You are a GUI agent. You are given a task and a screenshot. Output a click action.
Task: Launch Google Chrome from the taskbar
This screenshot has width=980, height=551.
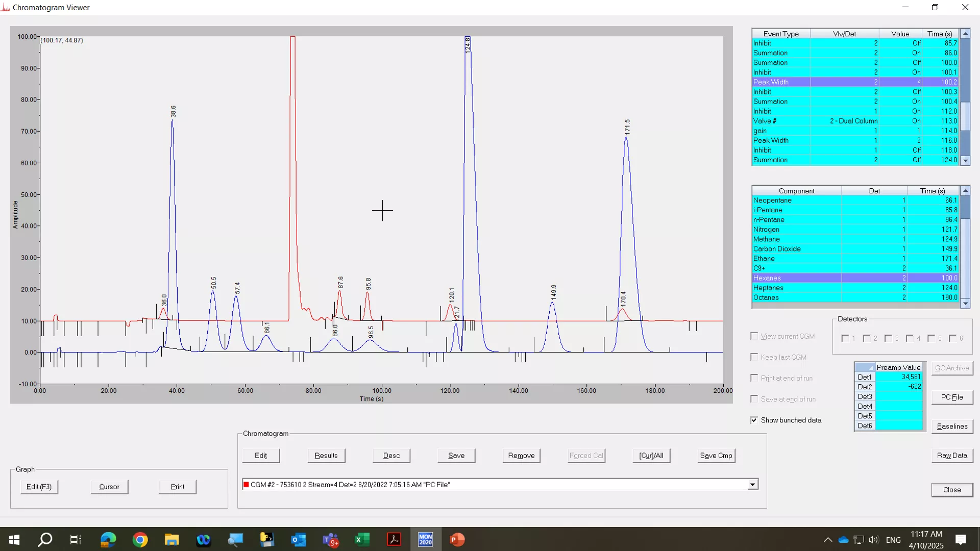pos(140,539)
